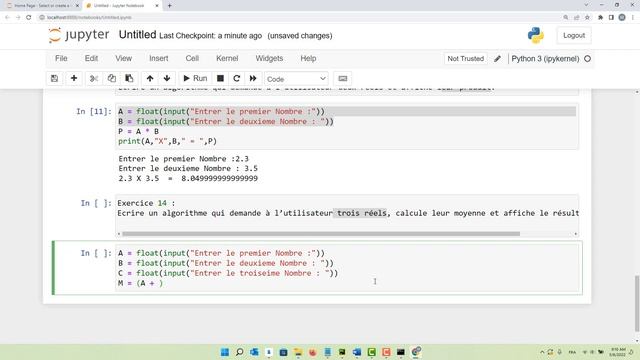Copy selected cells
Image resolution: width=640 pixels, height=360 pixels.
(111, 78)
